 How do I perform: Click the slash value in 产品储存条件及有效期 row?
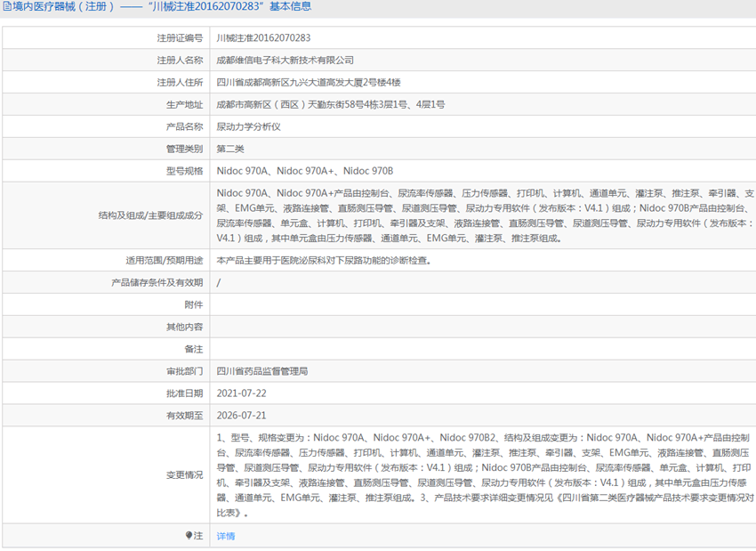[x=219, y=283]
